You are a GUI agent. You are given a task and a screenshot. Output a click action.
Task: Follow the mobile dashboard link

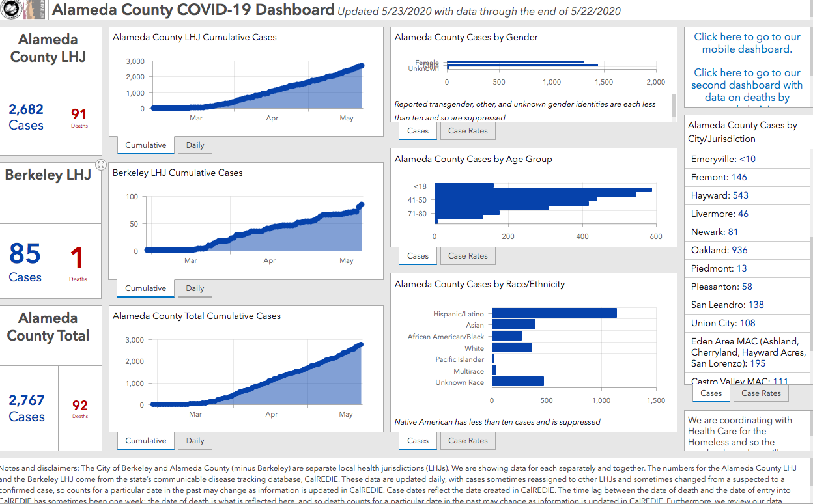pos(747,43)
